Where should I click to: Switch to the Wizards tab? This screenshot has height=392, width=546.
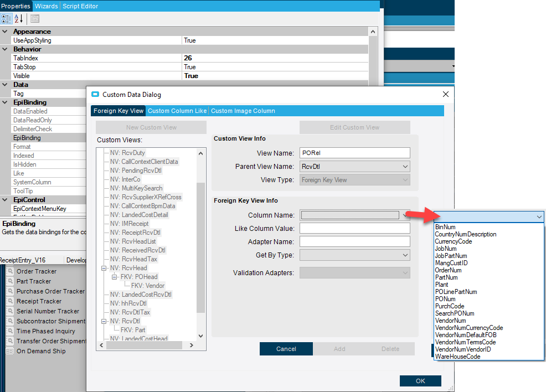[47, 6]
